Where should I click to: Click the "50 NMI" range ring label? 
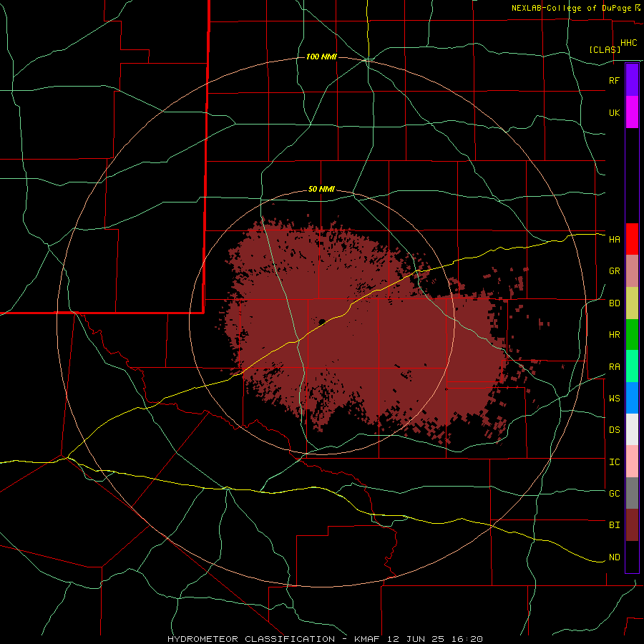point(321,190)
